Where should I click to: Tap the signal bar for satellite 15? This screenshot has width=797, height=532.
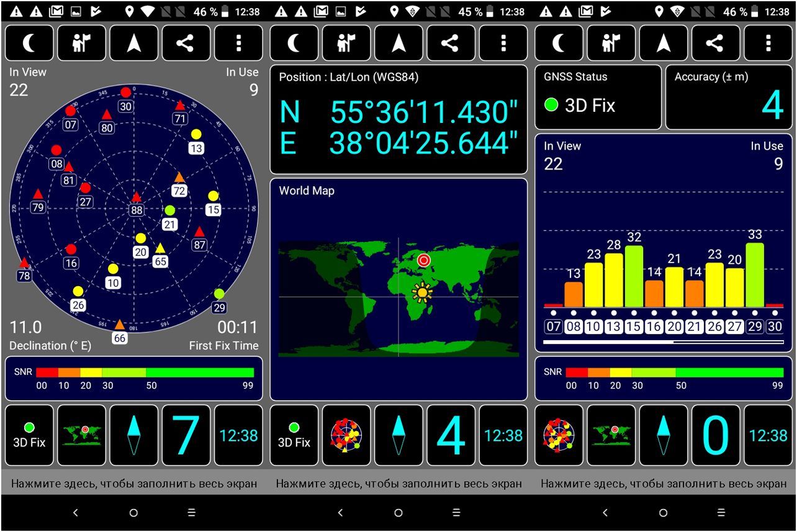(634, 276)
